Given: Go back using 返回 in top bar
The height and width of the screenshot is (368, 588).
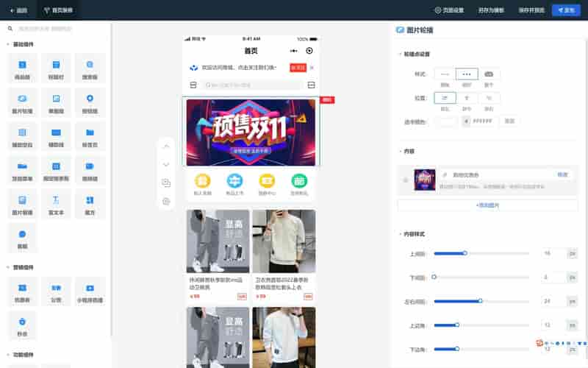Looking at the screenshot, I should click(19, 10).
